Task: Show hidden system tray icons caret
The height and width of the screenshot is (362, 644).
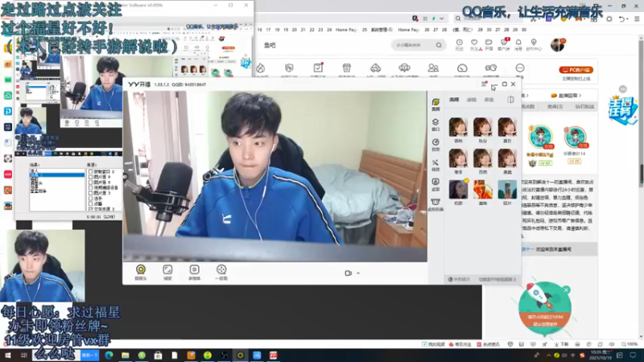Action: pos(548,356)
